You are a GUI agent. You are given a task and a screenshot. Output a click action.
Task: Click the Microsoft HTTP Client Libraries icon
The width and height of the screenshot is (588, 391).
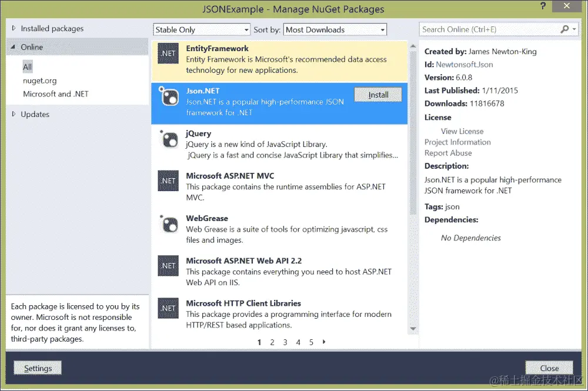(168, 308)
